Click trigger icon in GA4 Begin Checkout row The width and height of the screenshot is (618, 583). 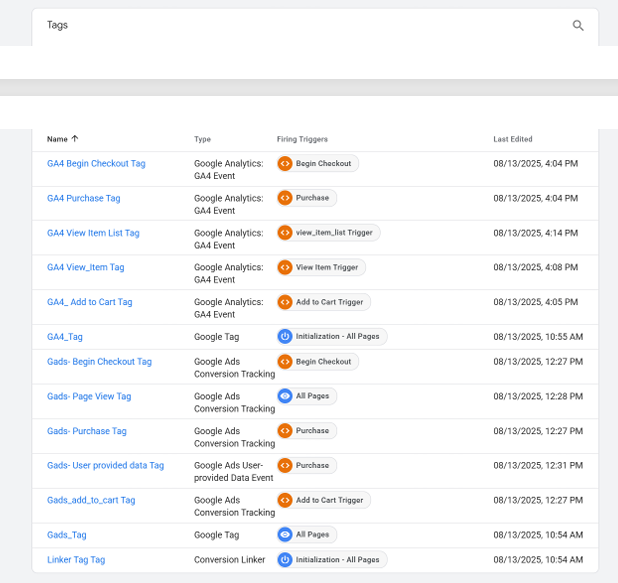click(285, 163)
